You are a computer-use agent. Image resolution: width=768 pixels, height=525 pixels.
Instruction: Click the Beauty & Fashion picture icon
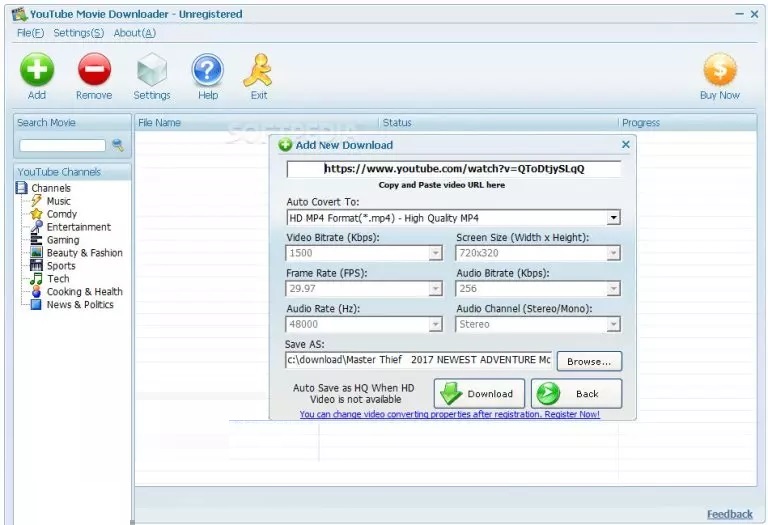pyautogui.click(x=36, y=253)
